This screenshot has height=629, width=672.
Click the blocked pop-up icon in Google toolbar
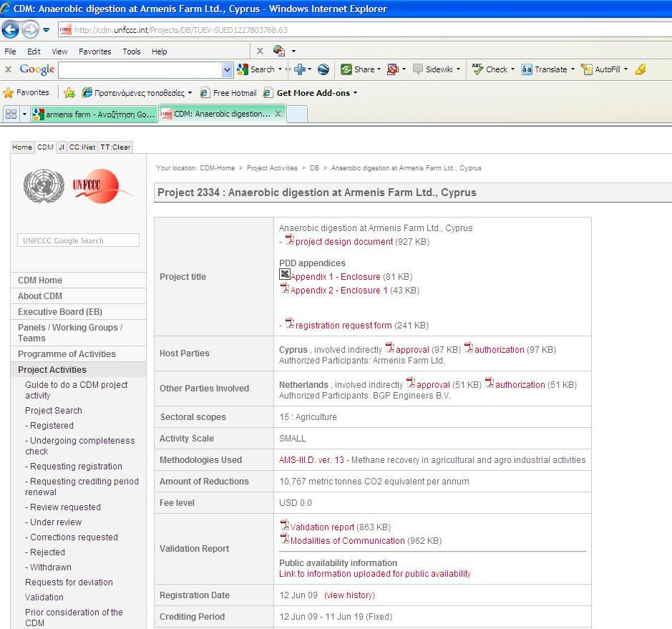(x=393, y=69)
